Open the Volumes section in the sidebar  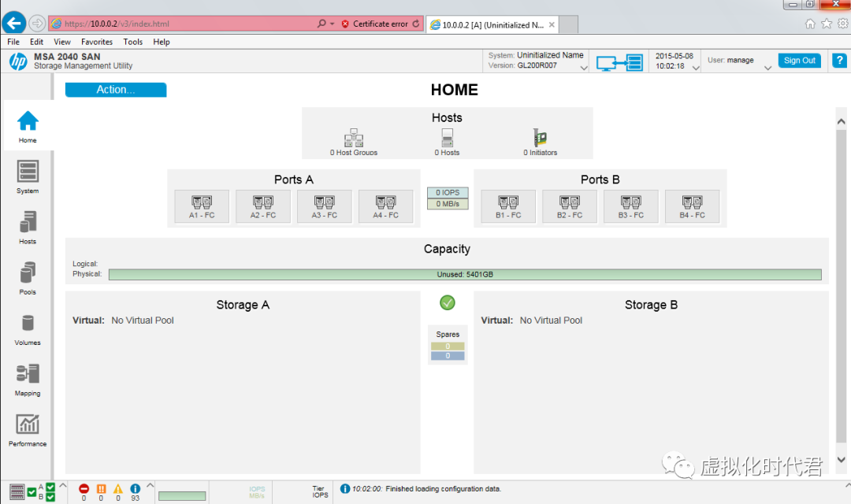coord(28,329)
